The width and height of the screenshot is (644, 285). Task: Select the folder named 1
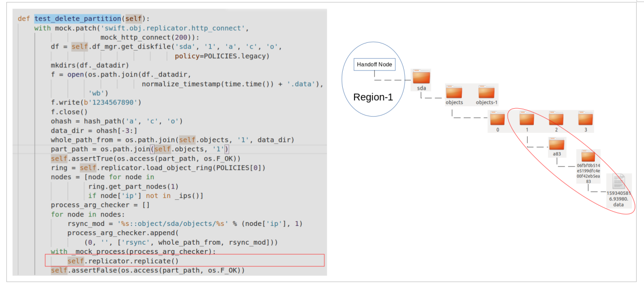(x=527, y=119)
